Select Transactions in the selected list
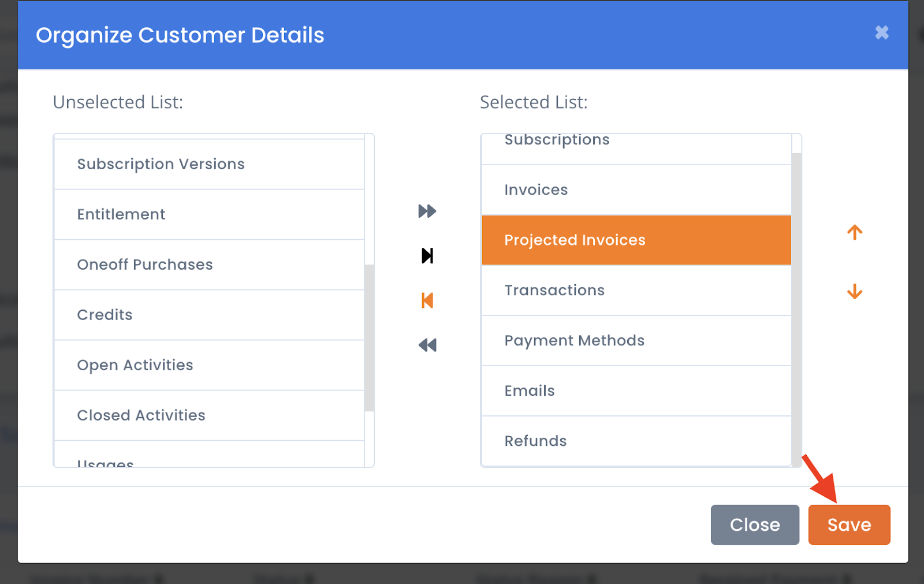The height and width of the screenshot is (584, 924). 636,291
